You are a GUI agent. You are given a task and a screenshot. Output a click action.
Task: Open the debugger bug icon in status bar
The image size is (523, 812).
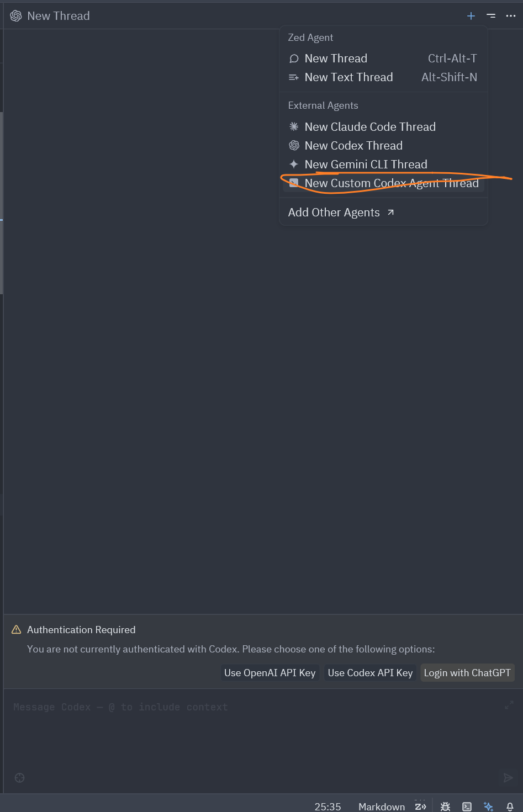pos(446,806)
